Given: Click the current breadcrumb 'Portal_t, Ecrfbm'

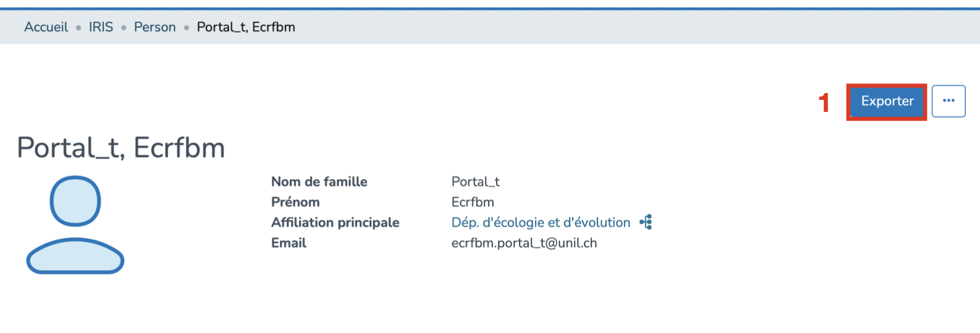Looking at the screenshot, I should pos(245,27).
